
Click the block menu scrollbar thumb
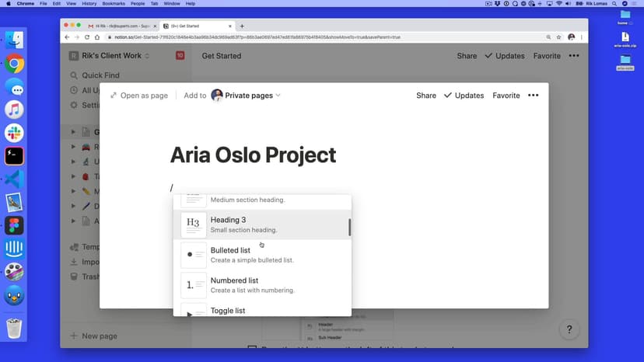[349, 227]
